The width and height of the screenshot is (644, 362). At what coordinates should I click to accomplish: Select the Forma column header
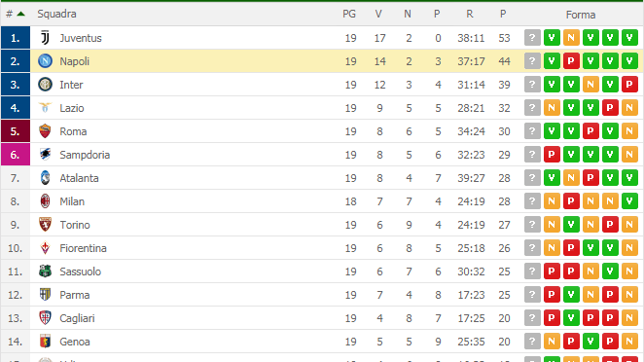click(581, 15)
